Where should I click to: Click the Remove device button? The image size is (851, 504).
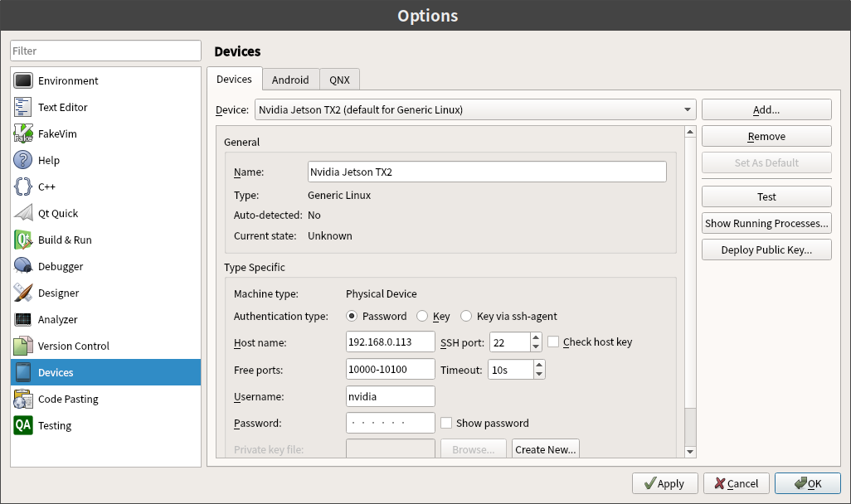(x=766, y=136)
